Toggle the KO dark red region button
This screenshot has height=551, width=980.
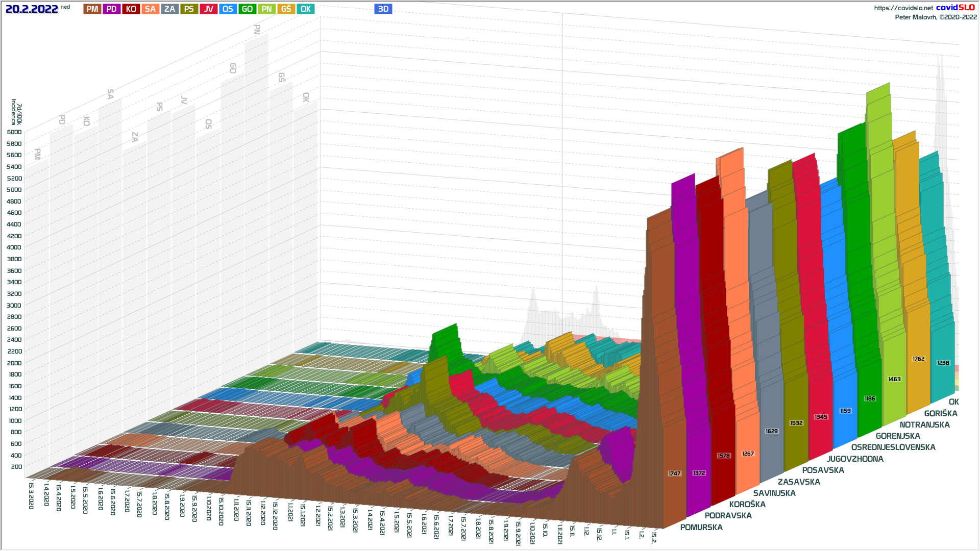pos(131,9)
